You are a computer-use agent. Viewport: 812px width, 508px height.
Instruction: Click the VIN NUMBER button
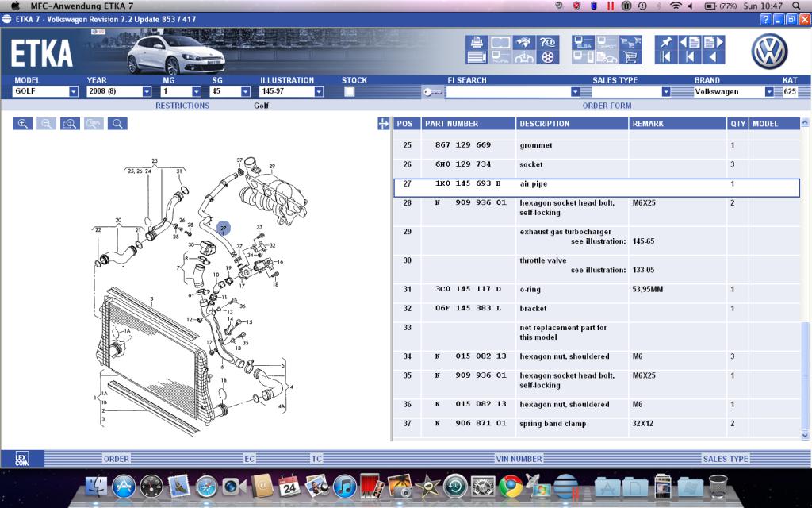pos(519,459)
